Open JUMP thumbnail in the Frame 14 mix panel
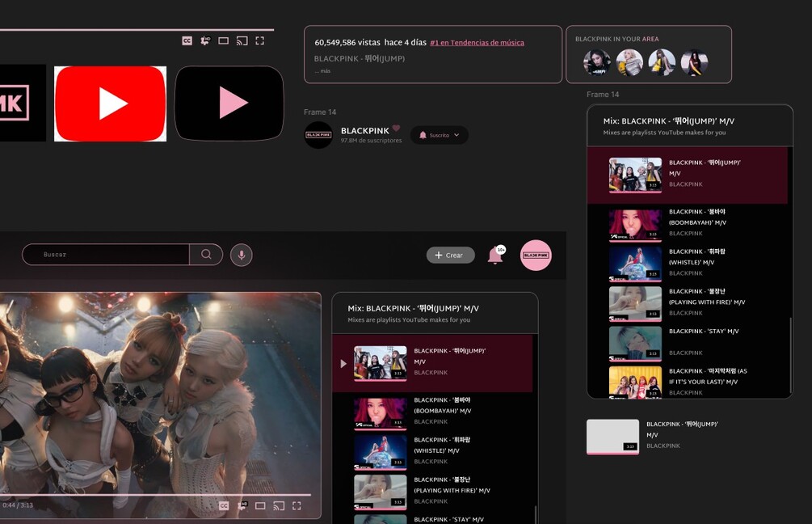The height and width of the screenshot is (524, 812). 635,175
